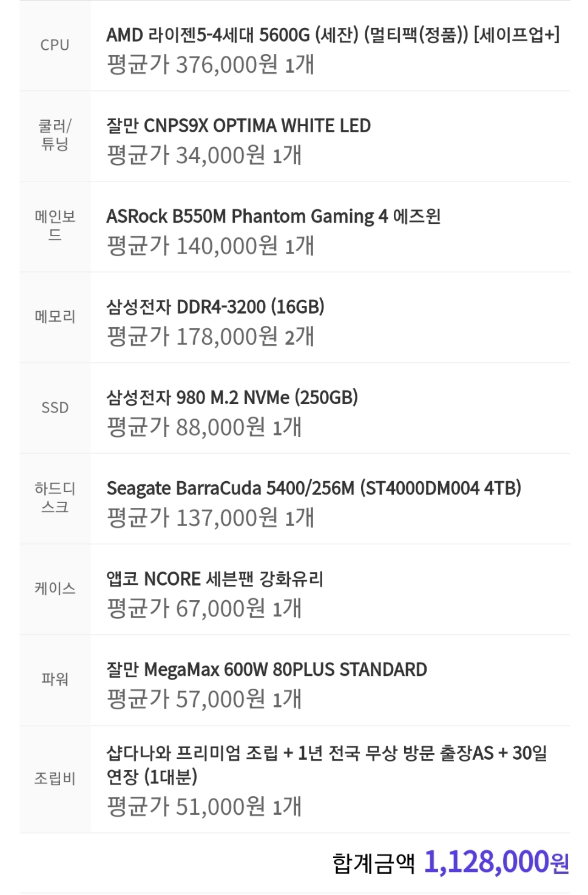
Task: Click the 평균가 376,000원 CPU price
Action: pyautogui.click(x=211, y=64)
